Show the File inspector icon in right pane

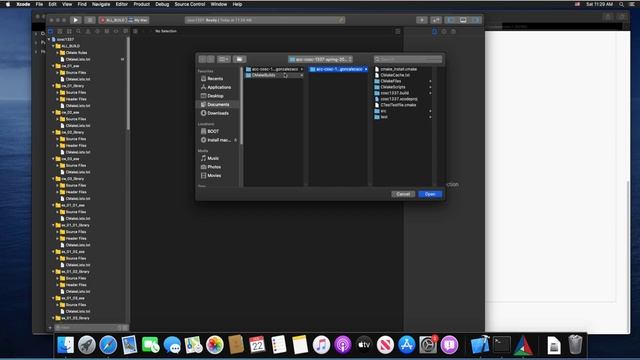click(435, 31)
